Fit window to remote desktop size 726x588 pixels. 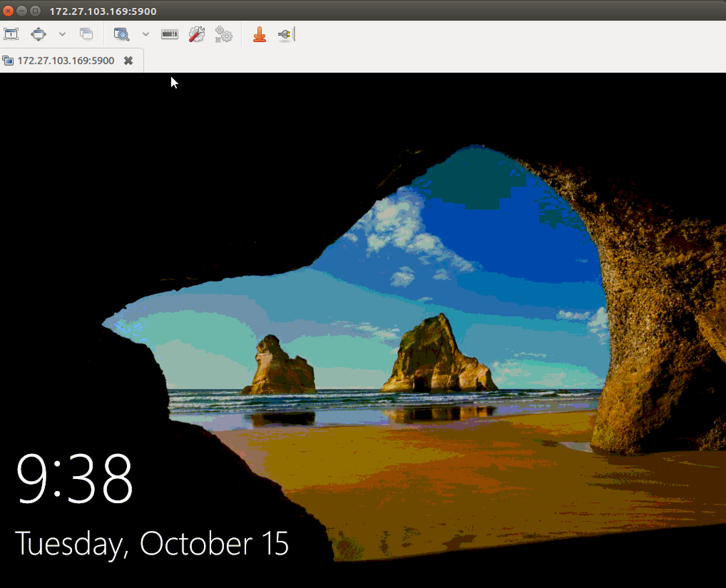click(x=39, y=34)
